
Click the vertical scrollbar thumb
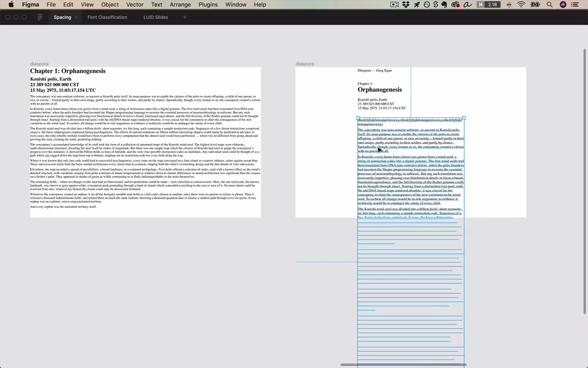585,181
